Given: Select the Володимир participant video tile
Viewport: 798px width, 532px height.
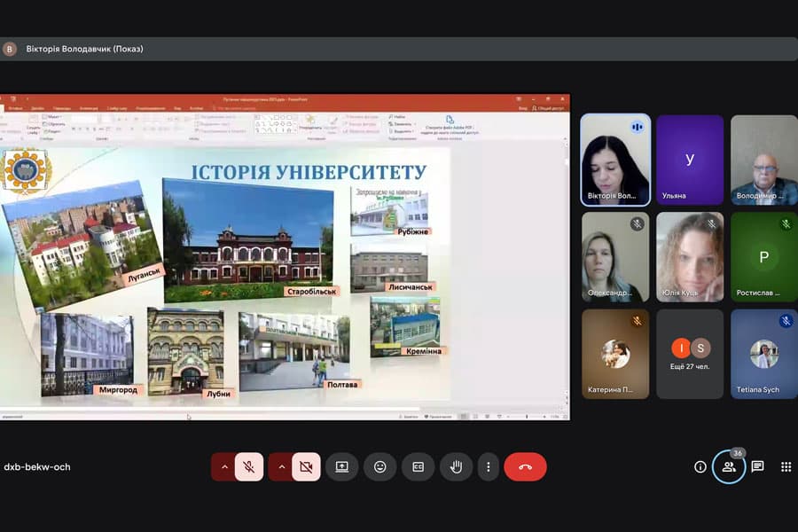Looking at the screenshot, I should (x=764, y=160).
